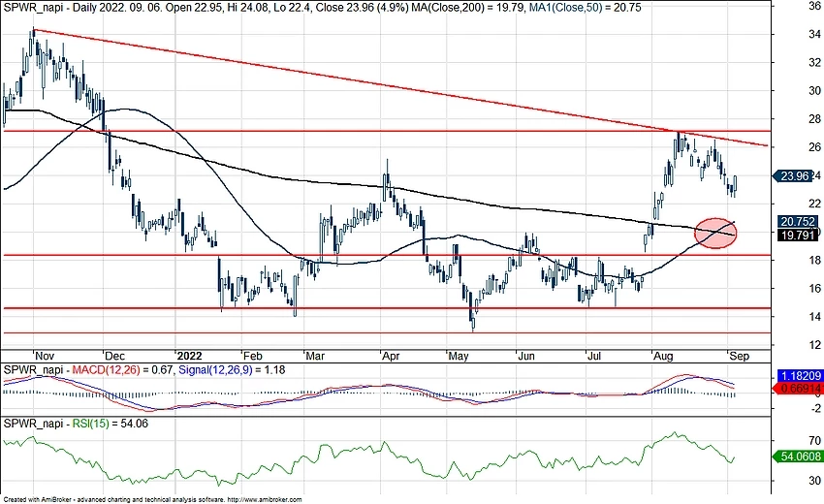Screen dimensions: 824x504
Task: Click the 'Sep' date axis label
Action: 740,356
